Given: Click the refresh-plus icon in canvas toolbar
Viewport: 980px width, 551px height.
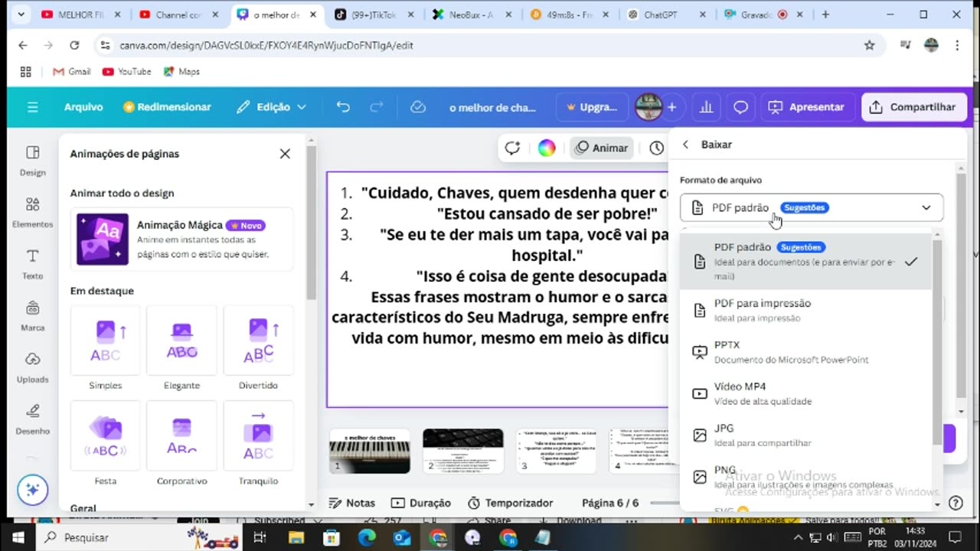Looking at the screenshot, I should pyautogui.click(x=512, y=148).
